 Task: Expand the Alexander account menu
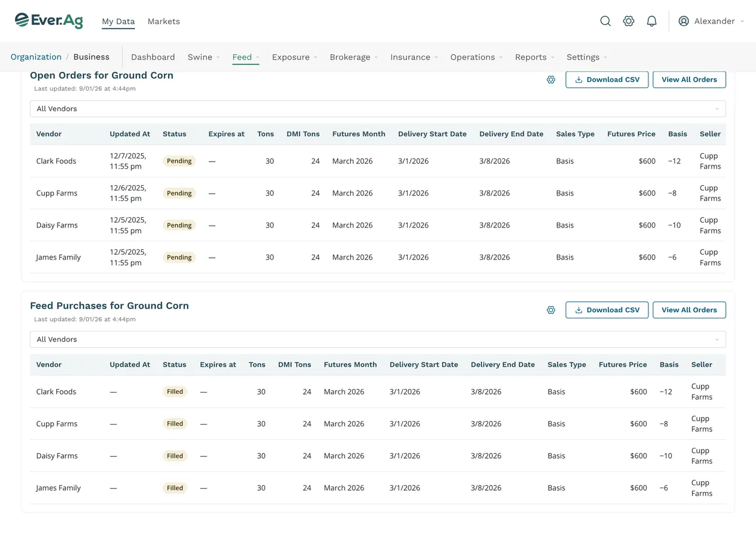pyautogui.click(x=743, y=21)
